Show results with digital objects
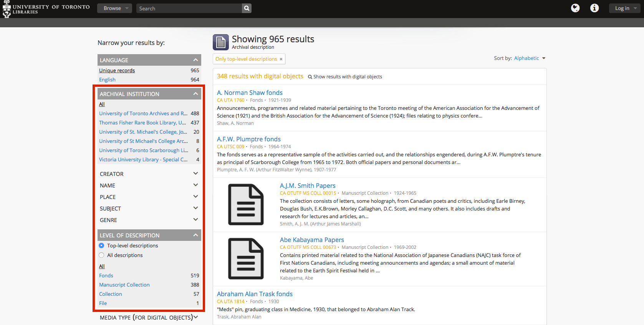Screen dimensions: 644x325 click(x=345, y=77)
